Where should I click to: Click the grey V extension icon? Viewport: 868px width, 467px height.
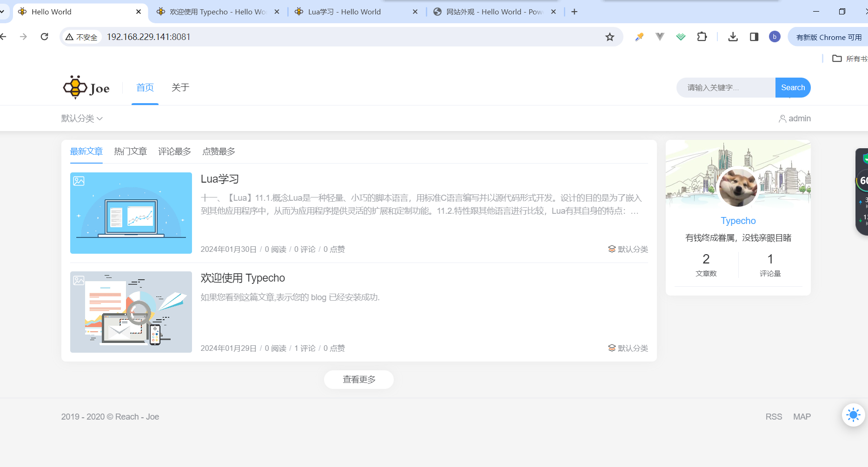pos(660,37)
